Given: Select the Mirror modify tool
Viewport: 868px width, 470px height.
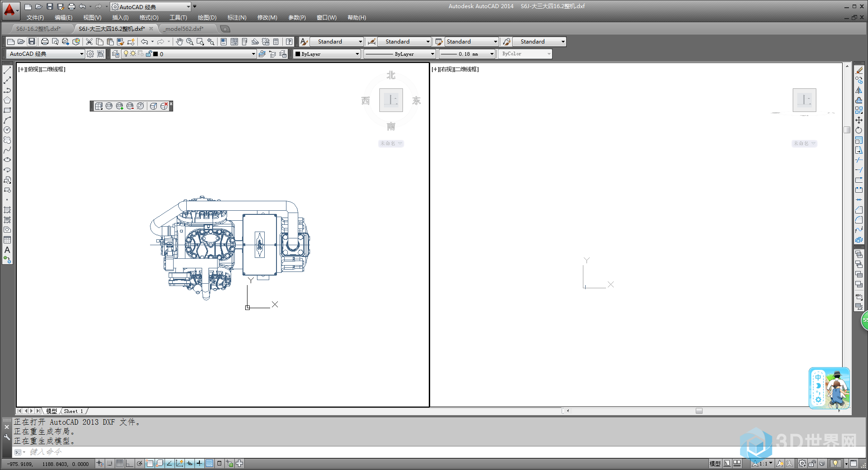Looking at the screenshot, I should click(859, 90).
